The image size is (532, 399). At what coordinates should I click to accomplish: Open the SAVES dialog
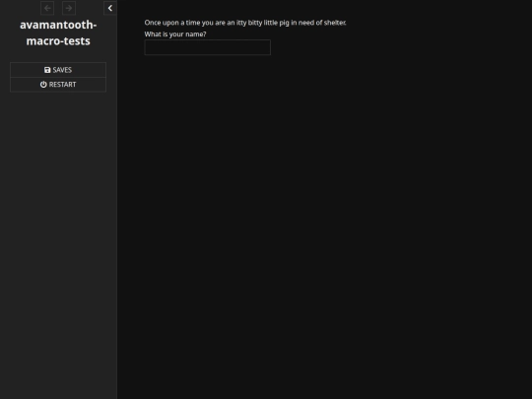pyautogui.click(x=58, y=70)
